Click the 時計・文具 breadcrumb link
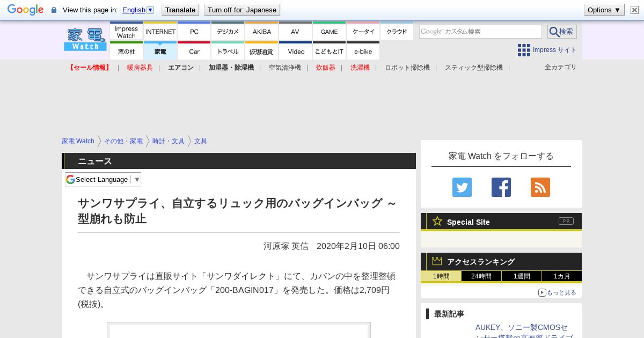The width and height of the screenshot is (644, 338). point(169,141)
